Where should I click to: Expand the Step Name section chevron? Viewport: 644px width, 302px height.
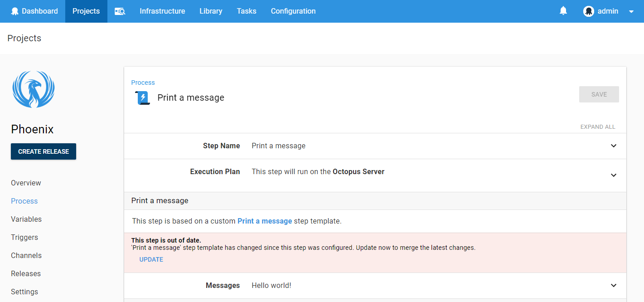614,146
